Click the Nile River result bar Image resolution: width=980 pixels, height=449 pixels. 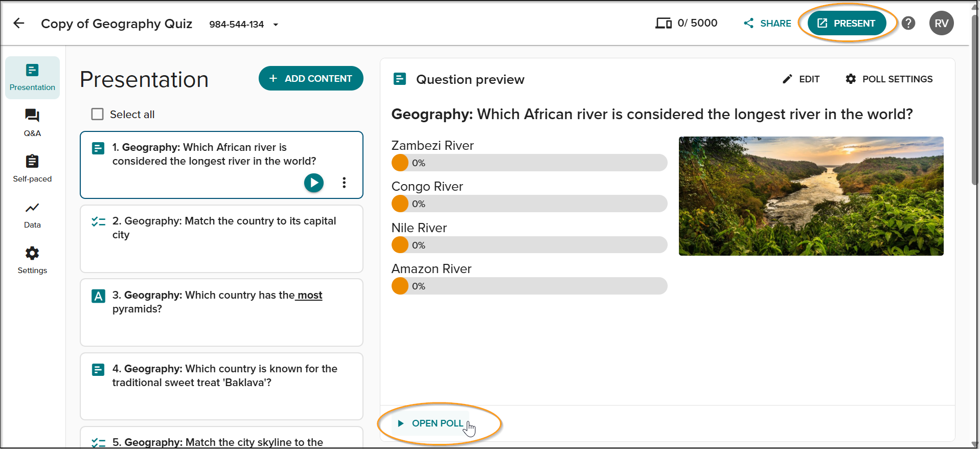point(529,245)
